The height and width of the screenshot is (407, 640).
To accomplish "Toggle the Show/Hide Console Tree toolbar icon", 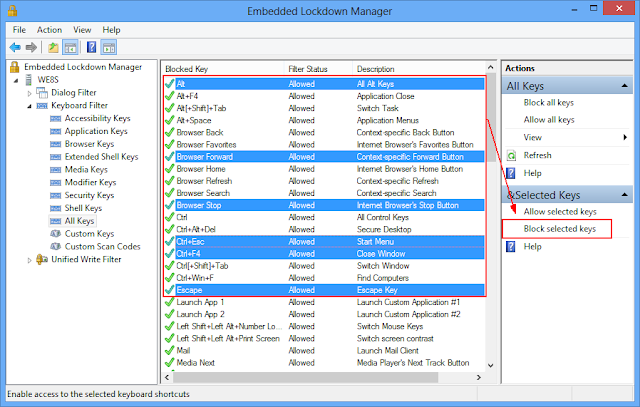I will (x=70, y=47).
